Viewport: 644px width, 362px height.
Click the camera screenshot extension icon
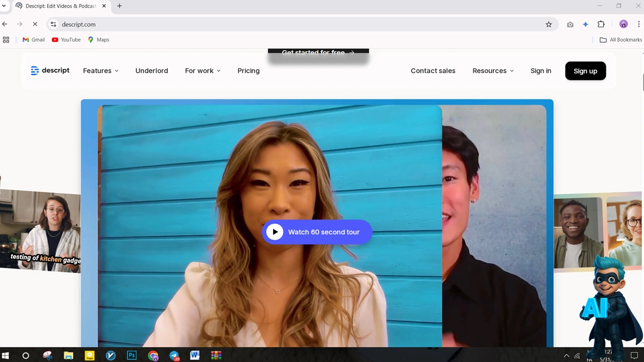click(570, 24)
